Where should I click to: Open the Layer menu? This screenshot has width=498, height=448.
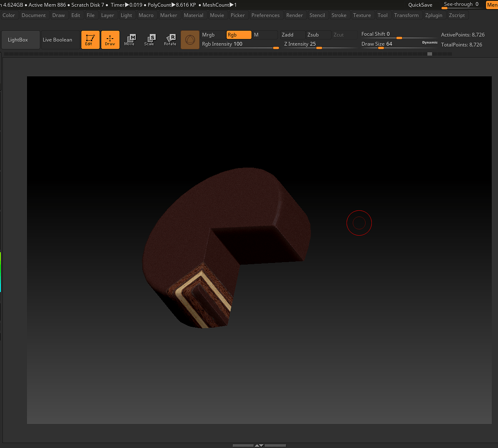[107, 15]
